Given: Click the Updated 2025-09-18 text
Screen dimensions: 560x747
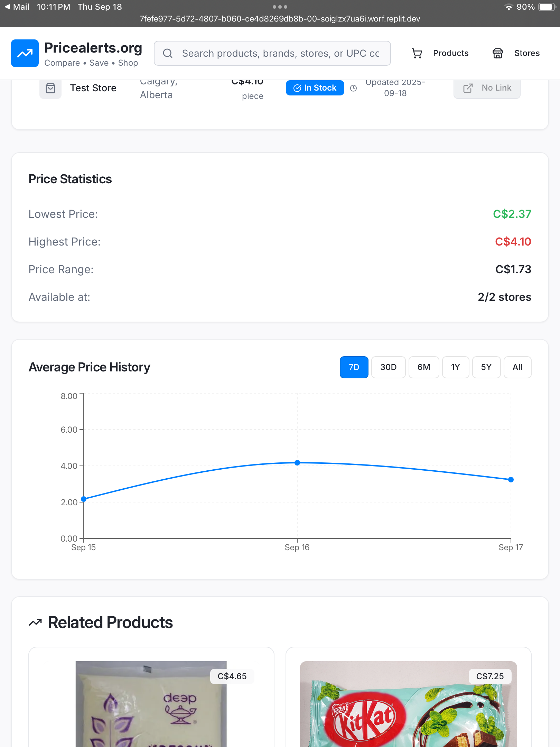Looking at the screenshot, I should pos(395,88).
